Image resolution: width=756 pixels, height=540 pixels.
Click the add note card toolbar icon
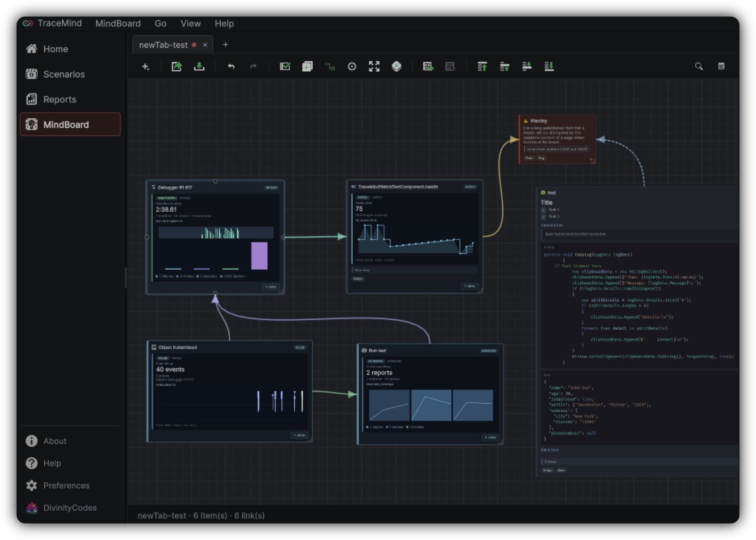(428, 66)
